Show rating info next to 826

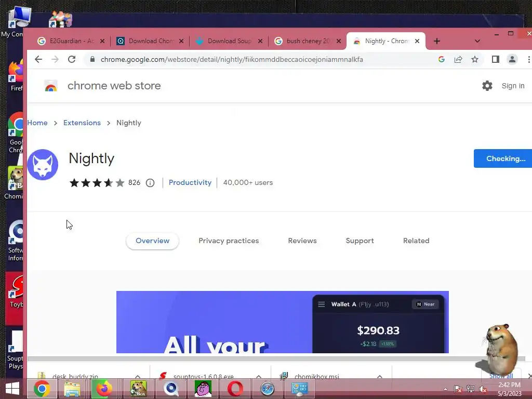[150, 183]
